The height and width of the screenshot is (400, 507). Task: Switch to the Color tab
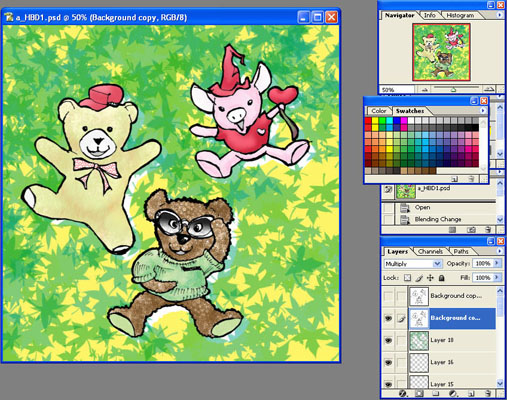pyautogui.click(x=379, y=111)
